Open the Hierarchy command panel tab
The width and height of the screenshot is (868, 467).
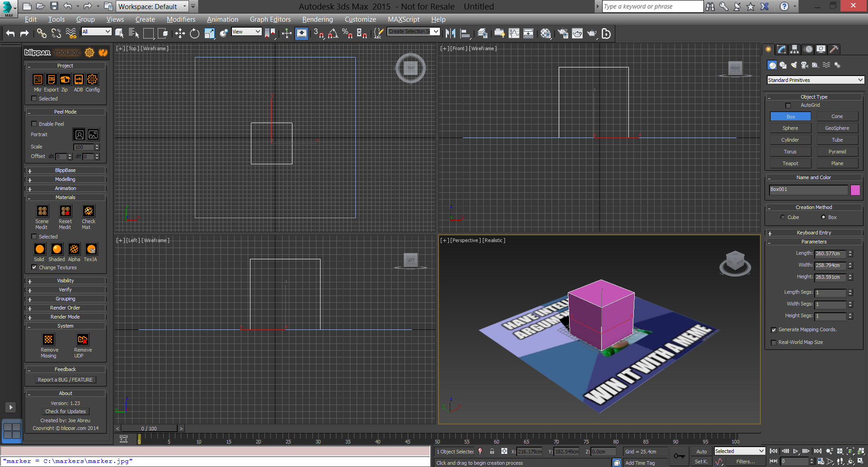point(794,49)
